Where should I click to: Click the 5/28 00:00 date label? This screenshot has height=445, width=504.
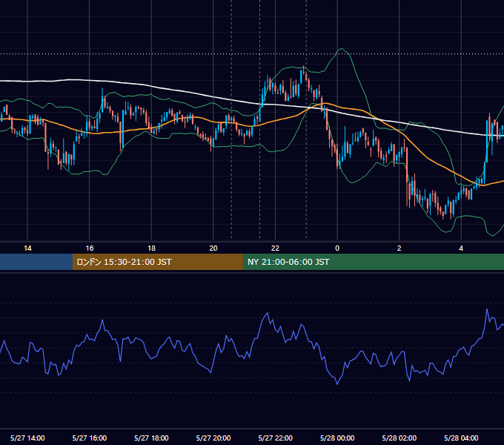337,438
